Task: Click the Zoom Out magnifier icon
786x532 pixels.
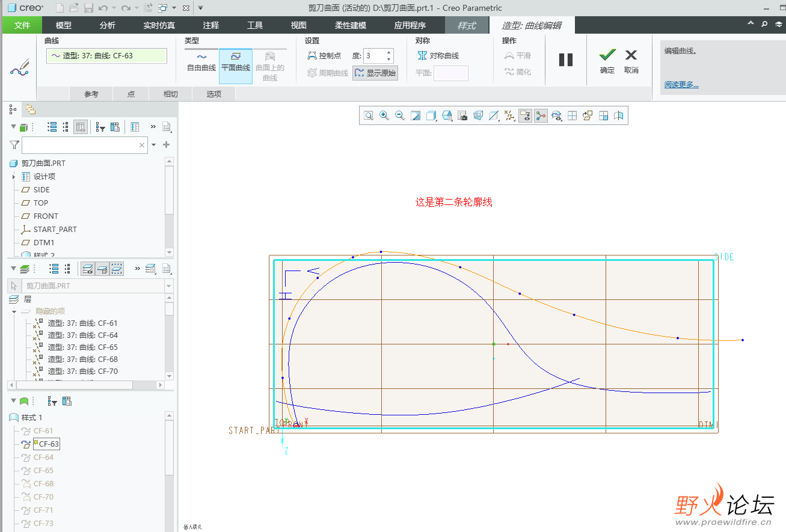Action: (399, 115)
